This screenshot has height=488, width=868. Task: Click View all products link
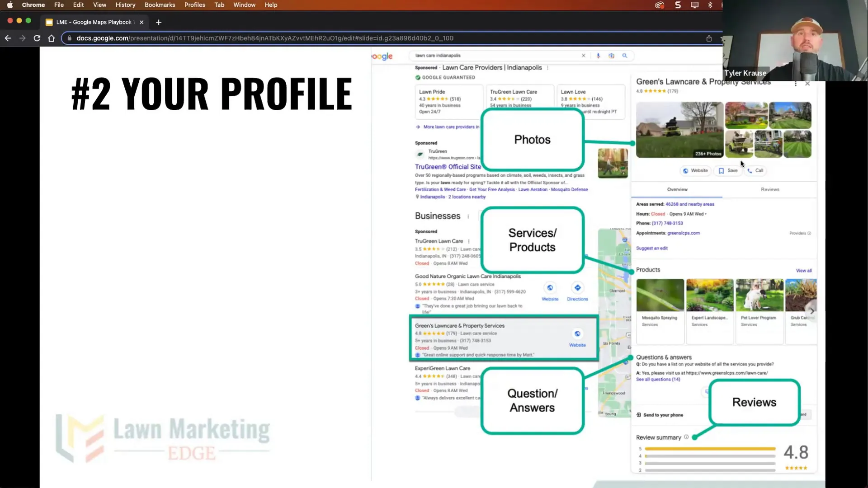click(804, 271)
